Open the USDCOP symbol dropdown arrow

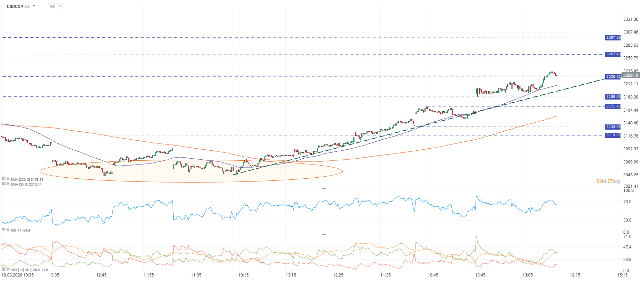coord(34,6)
